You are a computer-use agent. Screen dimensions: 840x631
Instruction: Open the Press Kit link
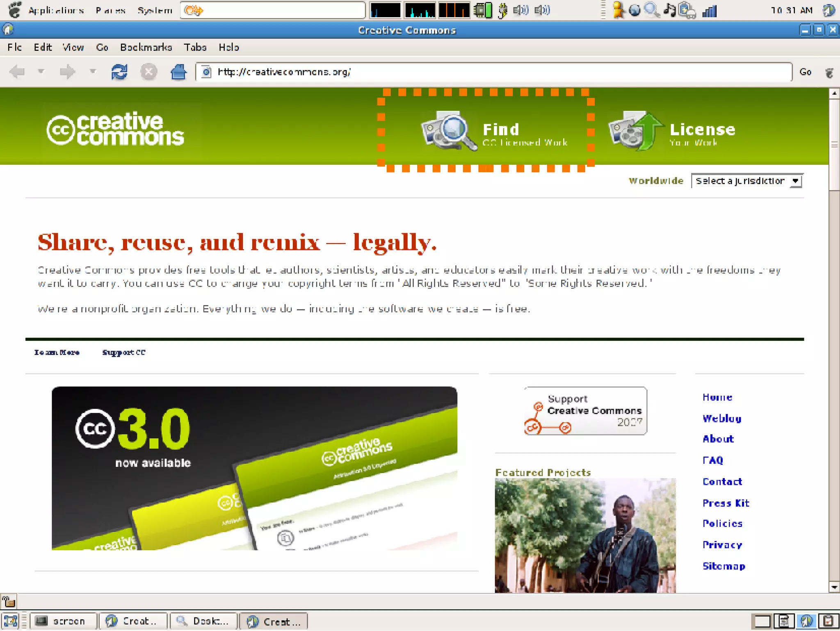click(726, 503)
